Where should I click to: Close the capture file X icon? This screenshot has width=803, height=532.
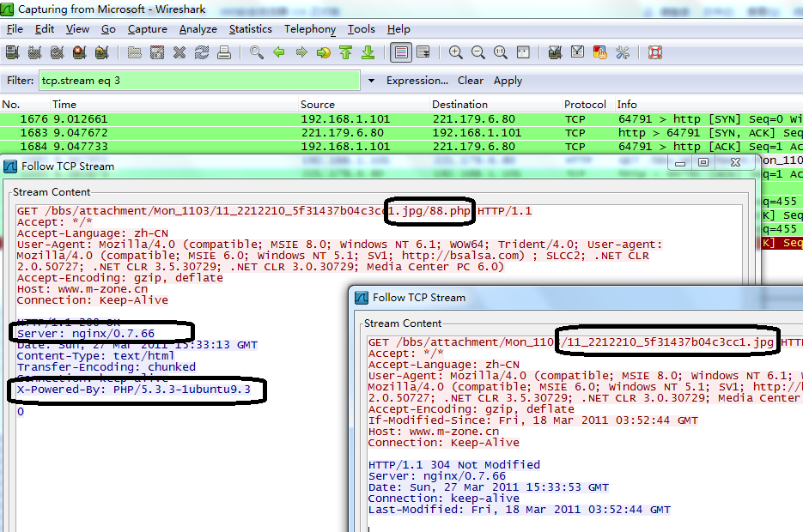point(179,52)
